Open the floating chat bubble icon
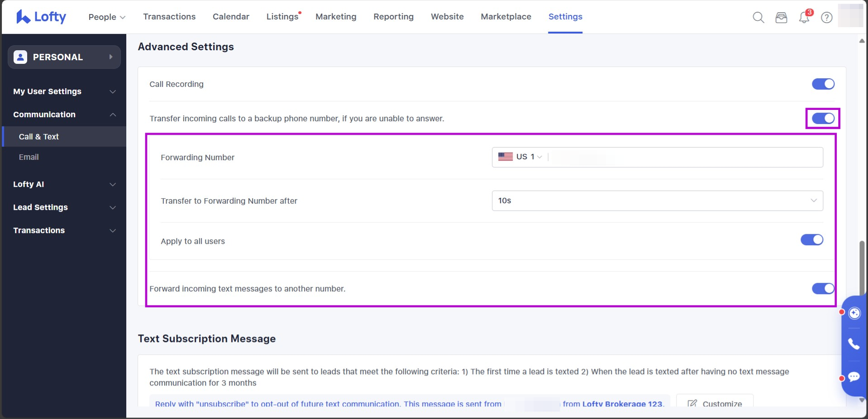Image resolution: width=868 pixels, height=419 pixels. point(854,377)
